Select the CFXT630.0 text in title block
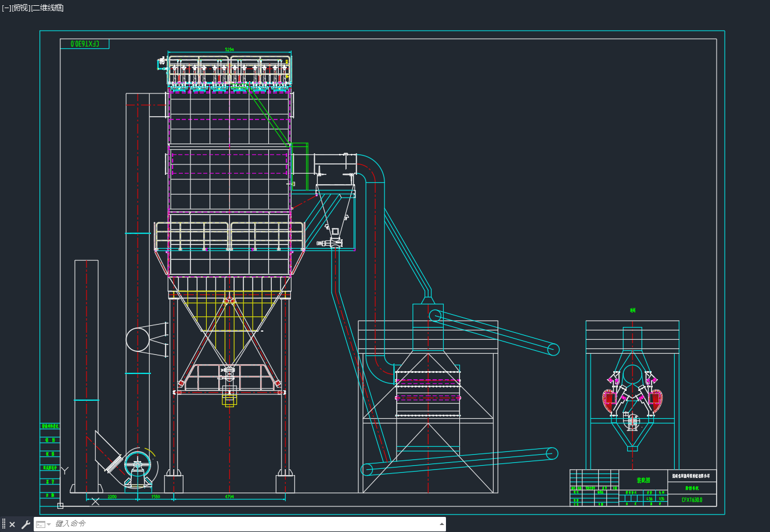 tap(692, 499)
